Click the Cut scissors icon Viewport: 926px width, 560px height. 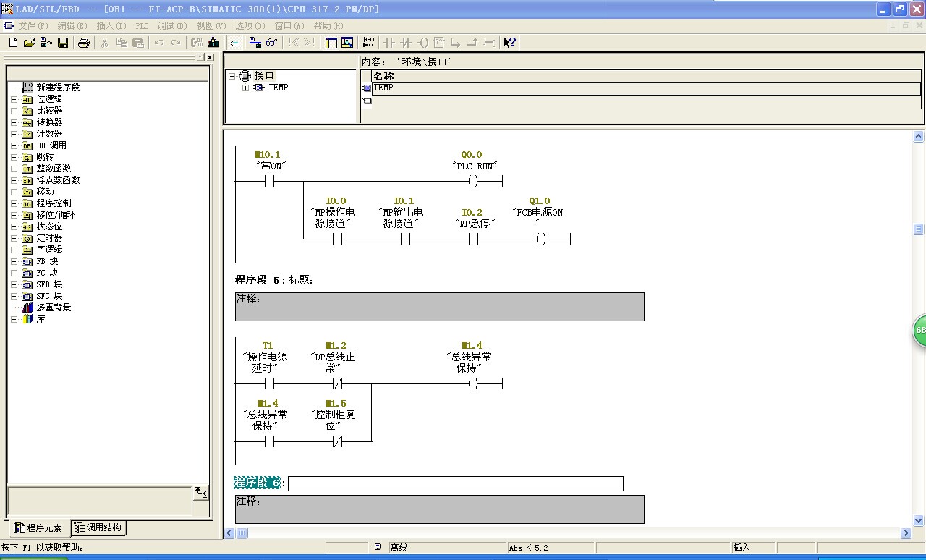pyautogui.click(x=104, y=43)
